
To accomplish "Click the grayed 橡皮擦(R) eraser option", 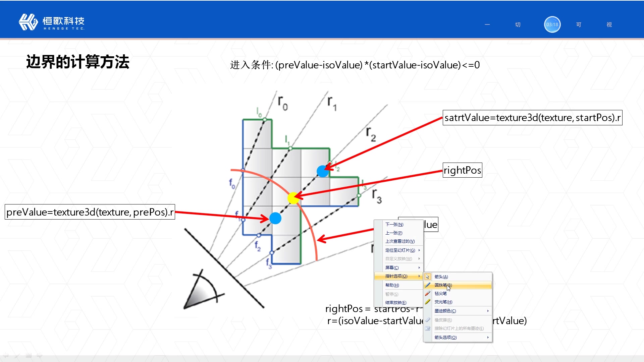I will (x=458, y=320).
